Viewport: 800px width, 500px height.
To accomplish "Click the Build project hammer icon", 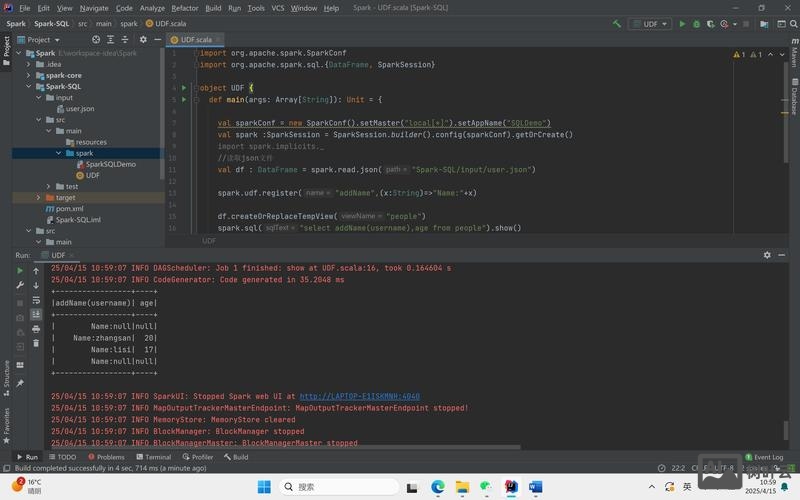I will click(616, 24).
